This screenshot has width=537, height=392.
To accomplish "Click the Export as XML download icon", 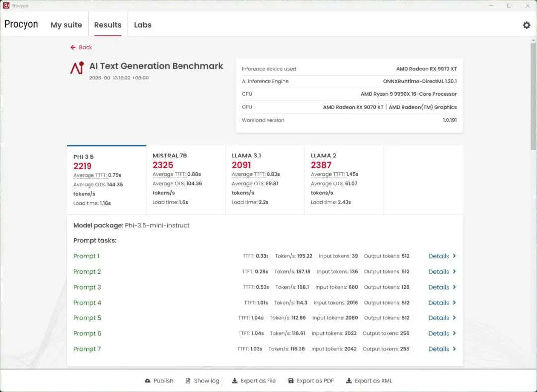I will (x=349, y=381).
